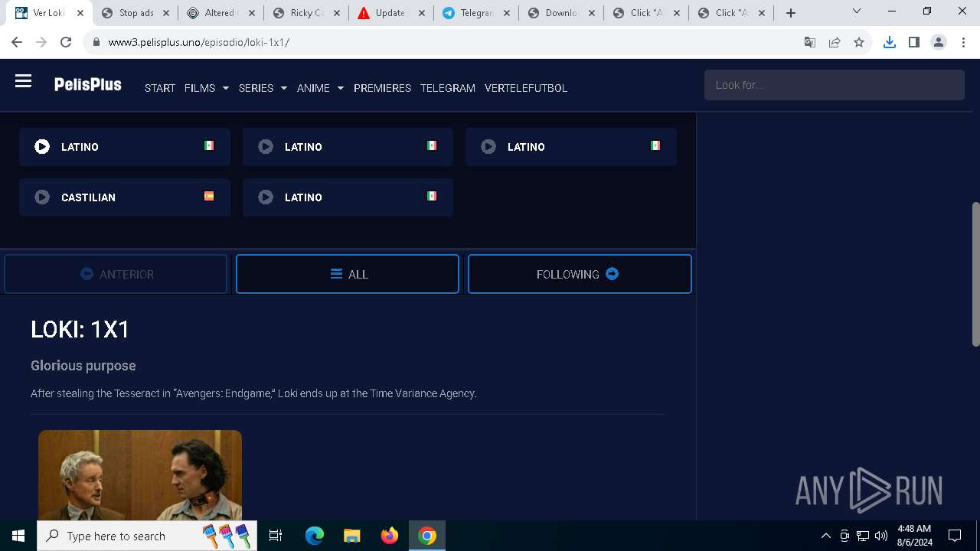Open tab search chevron
The image size is (980, 551).
[857, 11]
